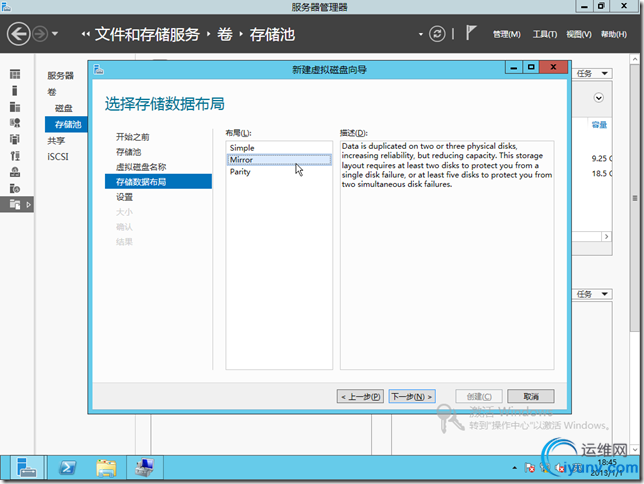Go to the 存储数据布局 wizard step
Screen dimensions: 644x484
coord(159,182)
